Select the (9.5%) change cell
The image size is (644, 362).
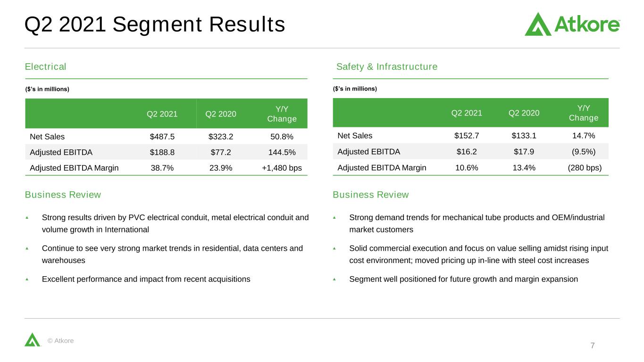coord(584,152)
